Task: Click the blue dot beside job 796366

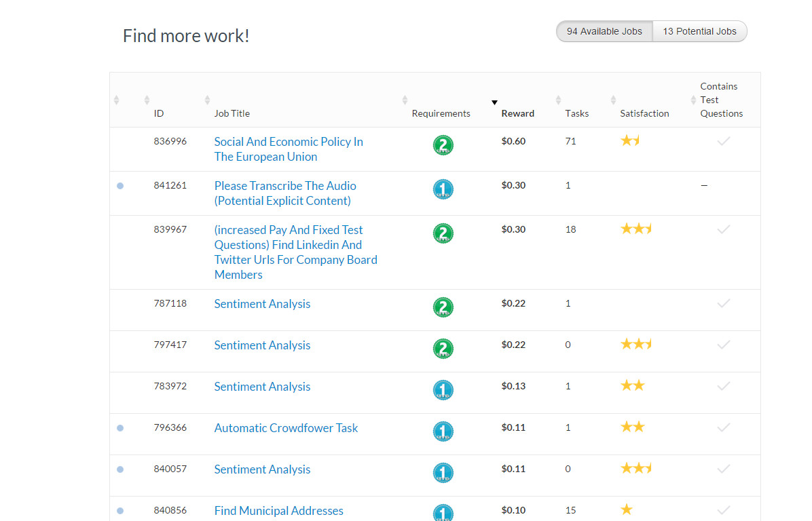Action: click(120, 428)
